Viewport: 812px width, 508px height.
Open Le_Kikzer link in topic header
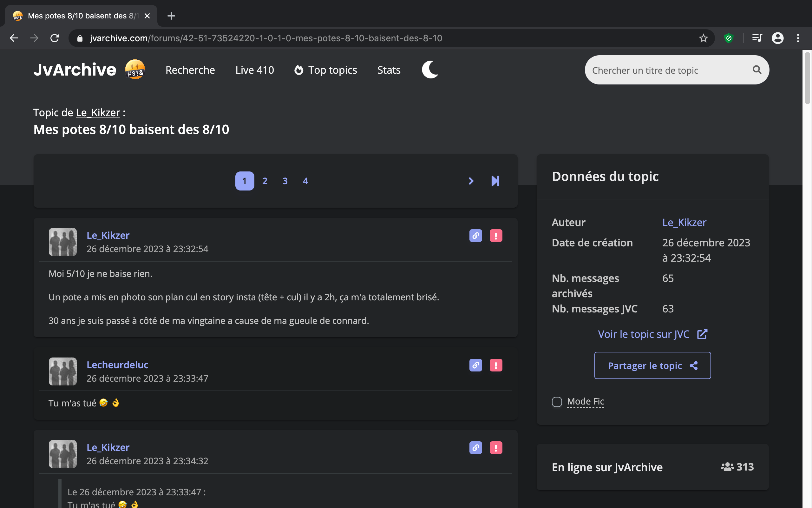click(98, 112)
